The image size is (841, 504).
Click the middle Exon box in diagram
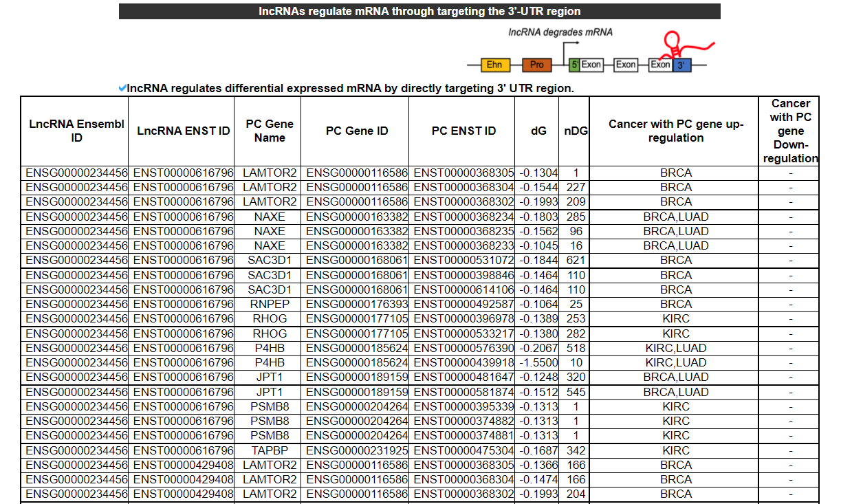[x=625, y=65]
